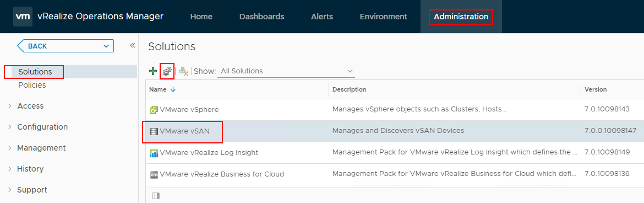Open the Show All Solutions dropdown
The width and height of the screenshot is (644, 203).
pos(286,71)
